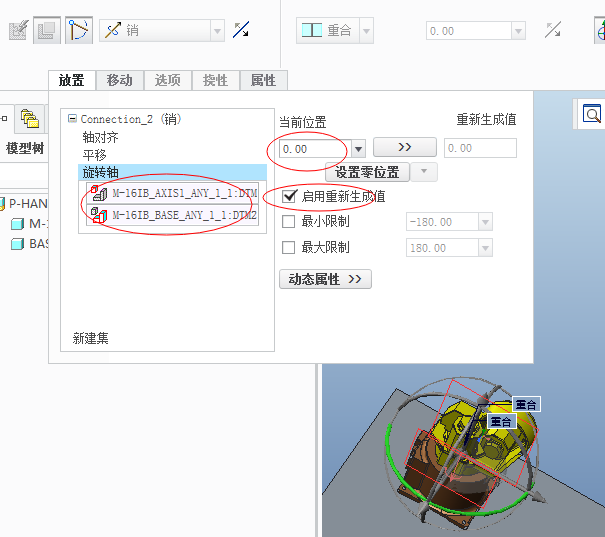The image size is (605, 537).
Task: Open the dropdown next to 设置零位置
Action: click(424, 172)
